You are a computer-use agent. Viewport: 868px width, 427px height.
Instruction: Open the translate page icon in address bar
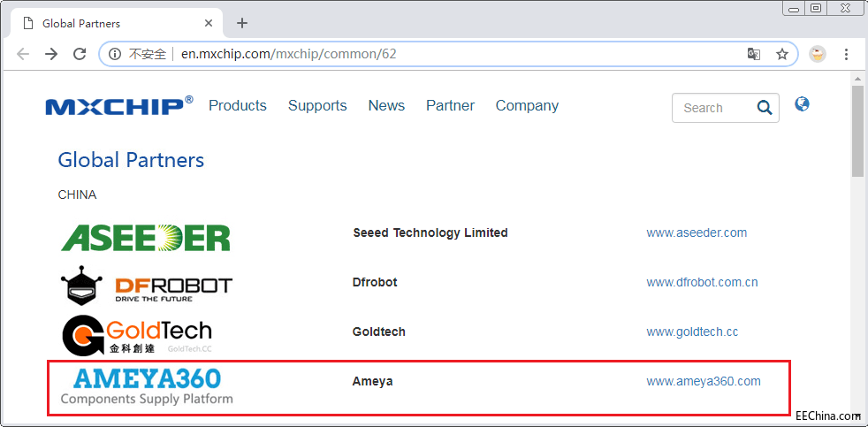tap(753, 54)
